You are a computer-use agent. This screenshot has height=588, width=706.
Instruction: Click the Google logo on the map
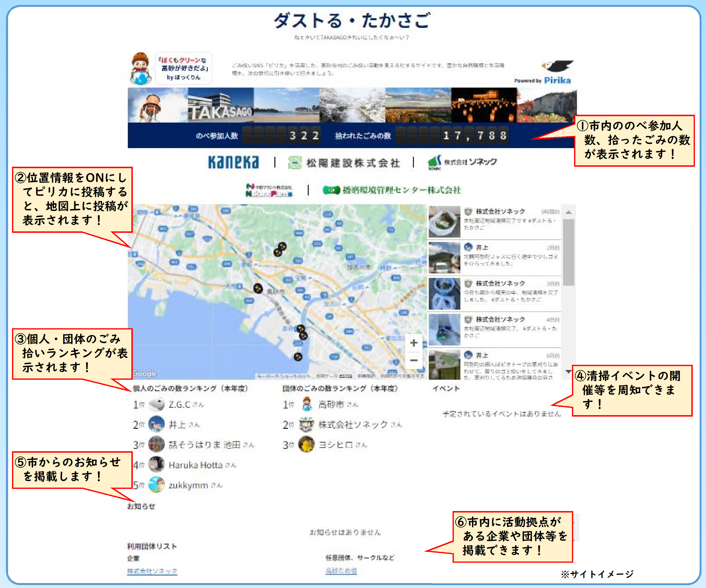(144, 373)
